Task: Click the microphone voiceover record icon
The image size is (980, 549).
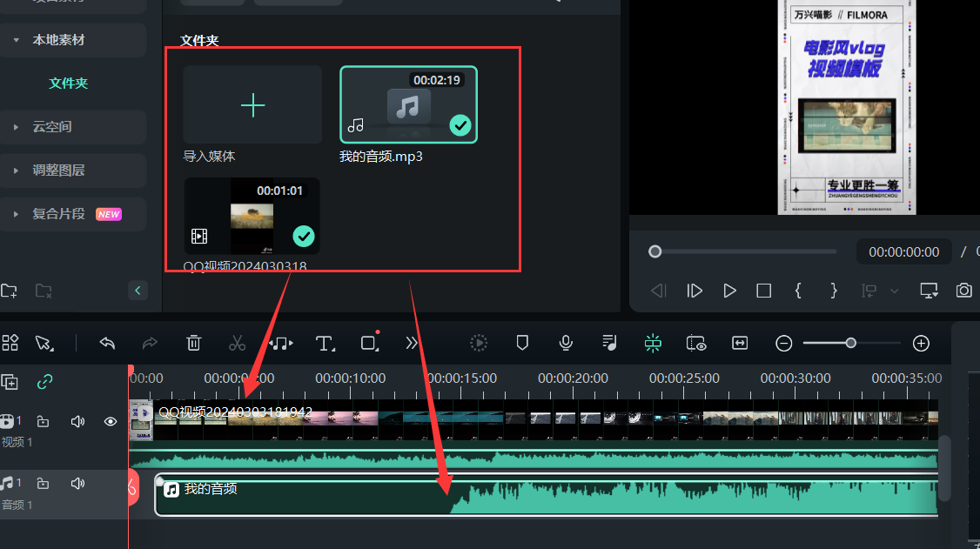Action: click(566, 343)
